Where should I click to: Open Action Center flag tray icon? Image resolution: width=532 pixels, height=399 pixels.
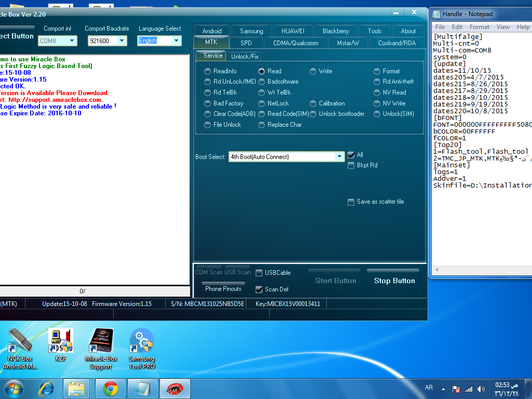pyautogui.click(x=456, y=389)
